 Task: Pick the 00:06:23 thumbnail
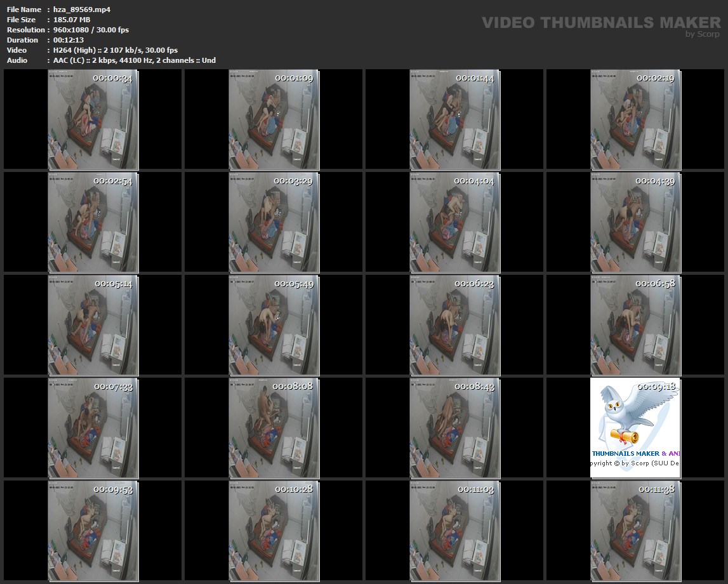pyautogui.click(x=454, y=325)
